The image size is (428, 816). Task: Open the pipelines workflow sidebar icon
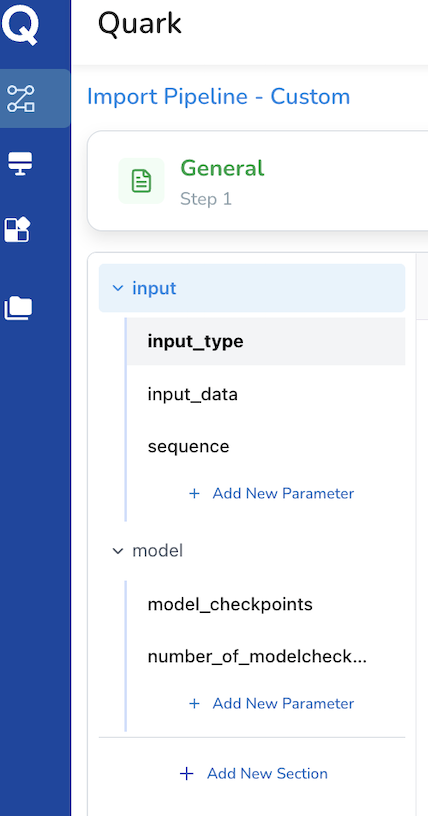tap(20, 99)
